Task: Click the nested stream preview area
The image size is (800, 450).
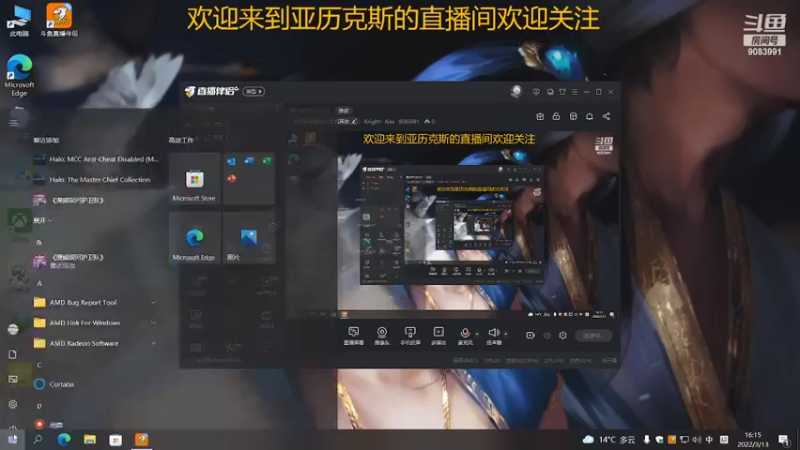Action: [x=478, y=224]
